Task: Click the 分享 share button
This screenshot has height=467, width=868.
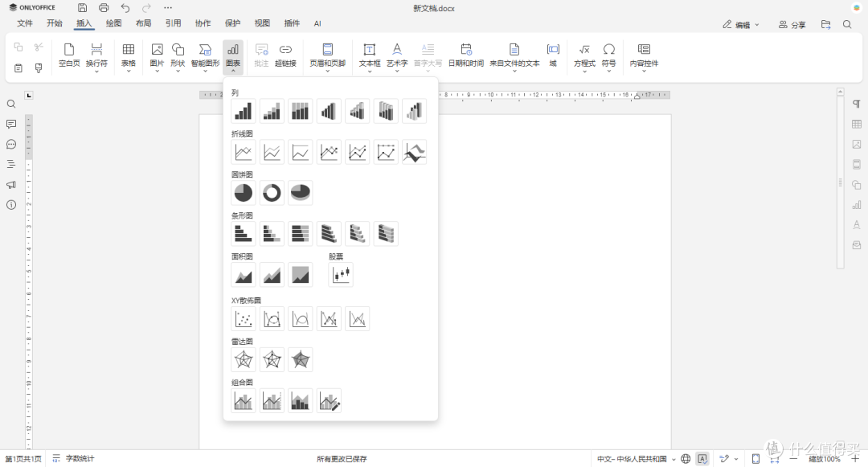Action: (x=792, y=25)
